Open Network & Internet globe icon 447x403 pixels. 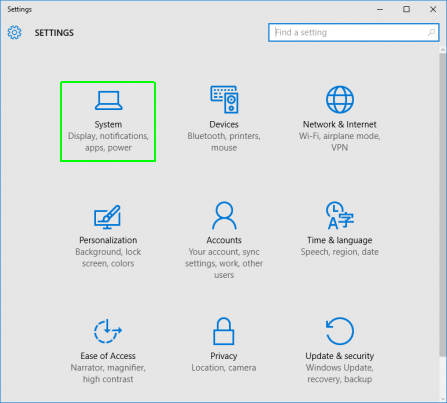[340, 100]
